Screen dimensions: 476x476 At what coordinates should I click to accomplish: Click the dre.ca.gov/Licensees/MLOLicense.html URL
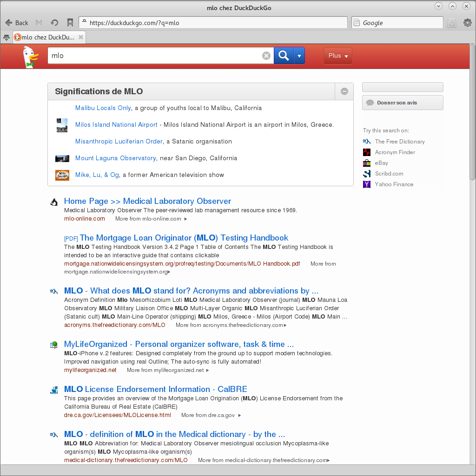tap(117, 415)
